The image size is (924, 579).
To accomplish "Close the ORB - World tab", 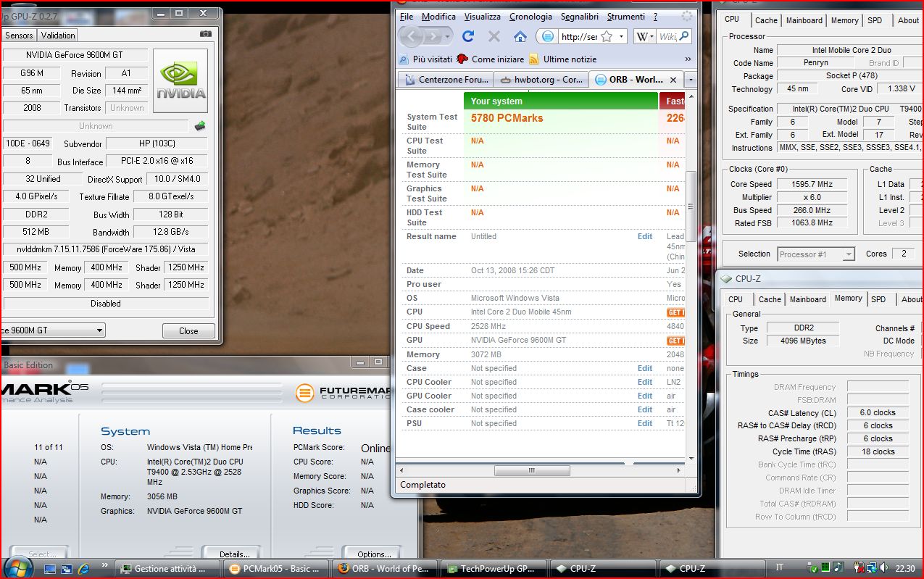I will (673, 80).
